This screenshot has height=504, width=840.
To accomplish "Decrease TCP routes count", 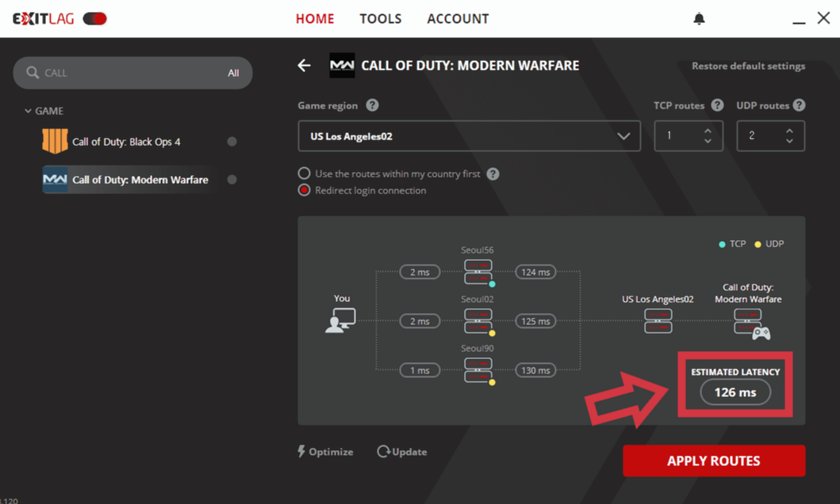I will pos(708,141).
